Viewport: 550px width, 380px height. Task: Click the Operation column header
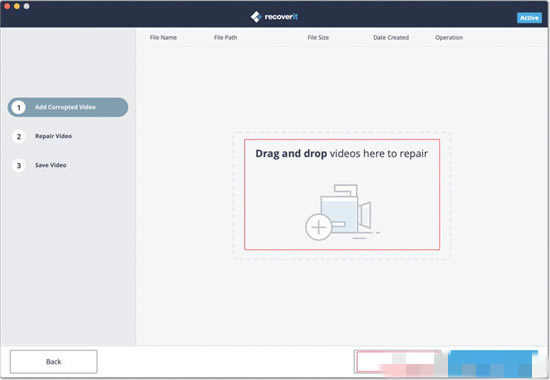coord(449,38)
